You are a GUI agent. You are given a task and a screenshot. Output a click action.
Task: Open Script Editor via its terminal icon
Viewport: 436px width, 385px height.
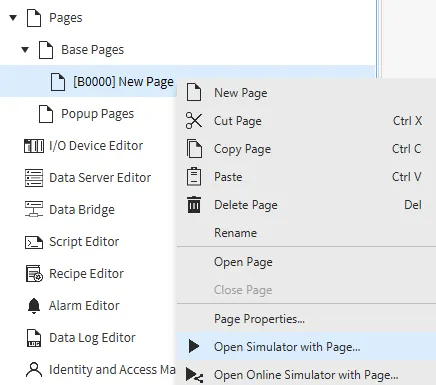(x=34, y=242)
